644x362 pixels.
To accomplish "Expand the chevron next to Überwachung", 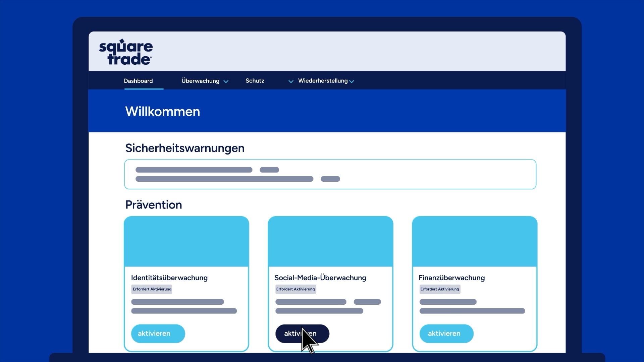I will pyautogui.click(x=226, y=81).
